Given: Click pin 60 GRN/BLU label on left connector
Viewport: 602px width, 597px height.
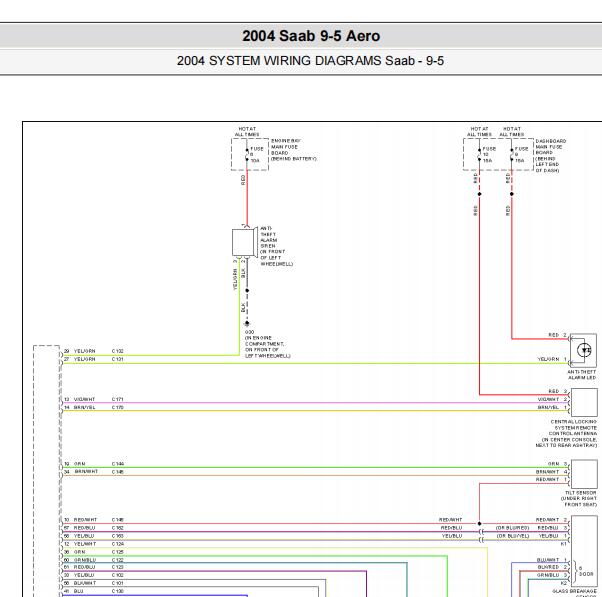Looking at the screenshot, I should [80, 560].
